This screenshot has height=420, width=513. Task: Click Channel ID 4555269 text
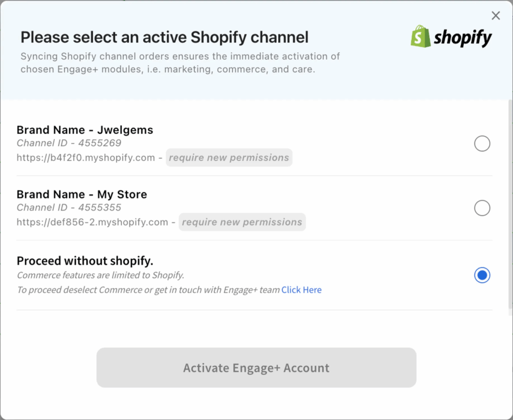pos(69,143)
